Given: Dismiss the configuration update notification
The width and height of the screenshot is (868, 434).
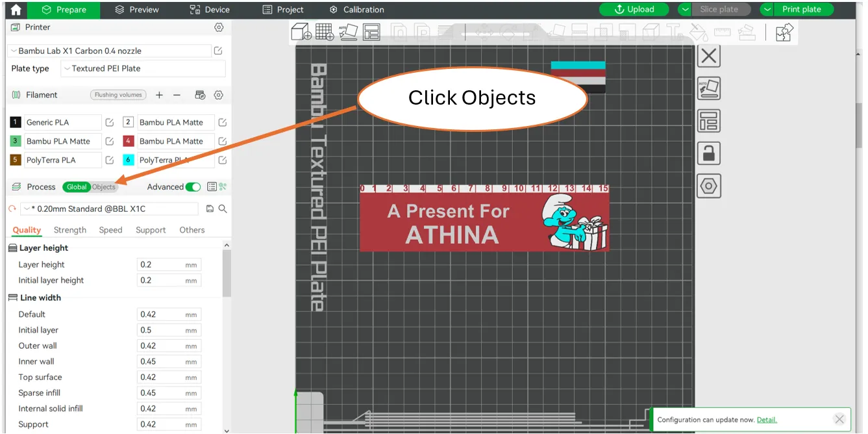Looking at the screenshot, I should [x=839, y=419].
